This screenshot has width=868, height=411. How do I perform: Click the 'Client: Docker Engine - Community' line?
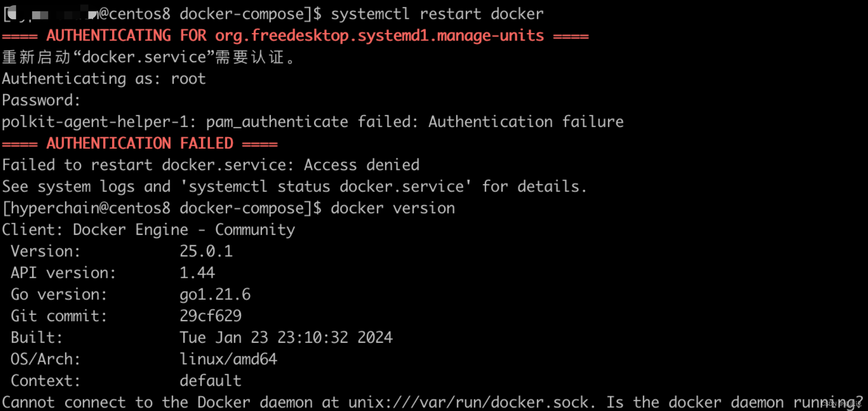click(x=149, y=230)
